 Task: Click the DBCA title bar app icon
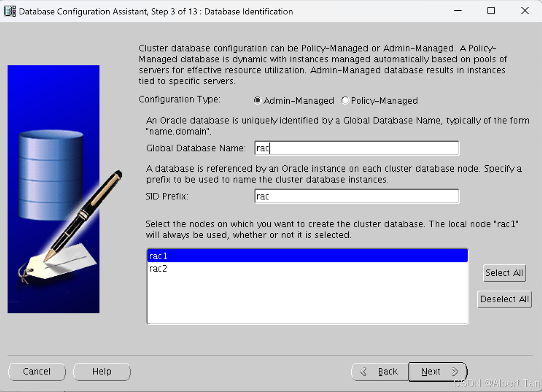click(9, 11)
